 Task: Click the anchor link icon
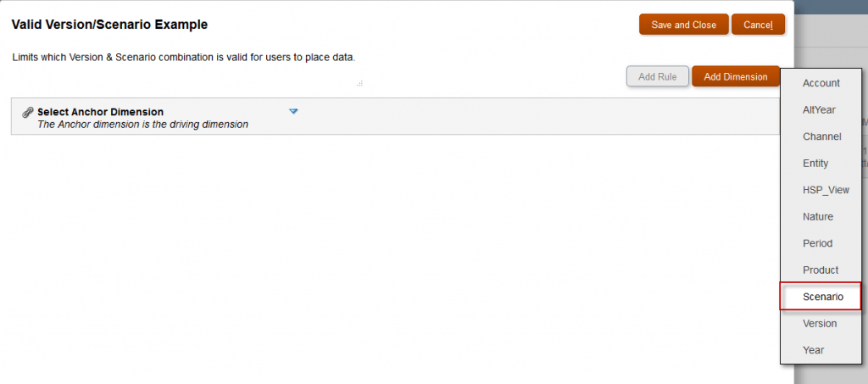tap(28, 113)
